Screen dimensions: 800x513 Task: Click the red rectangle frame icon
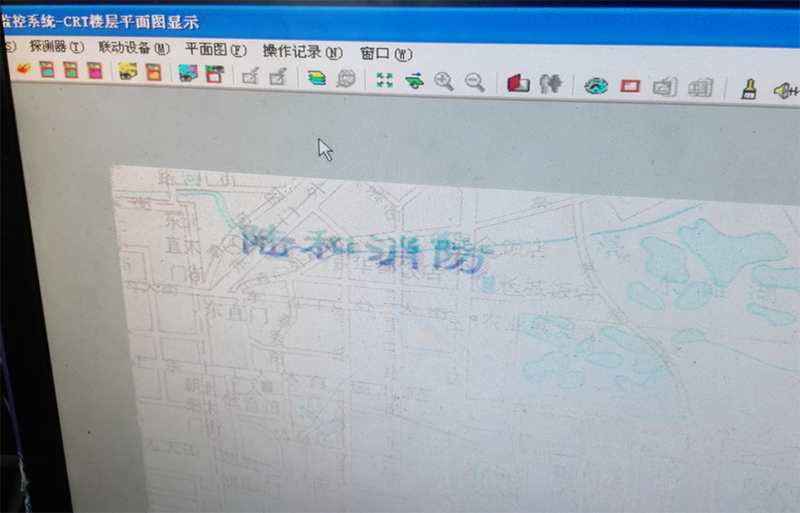[x=630, y=87]
